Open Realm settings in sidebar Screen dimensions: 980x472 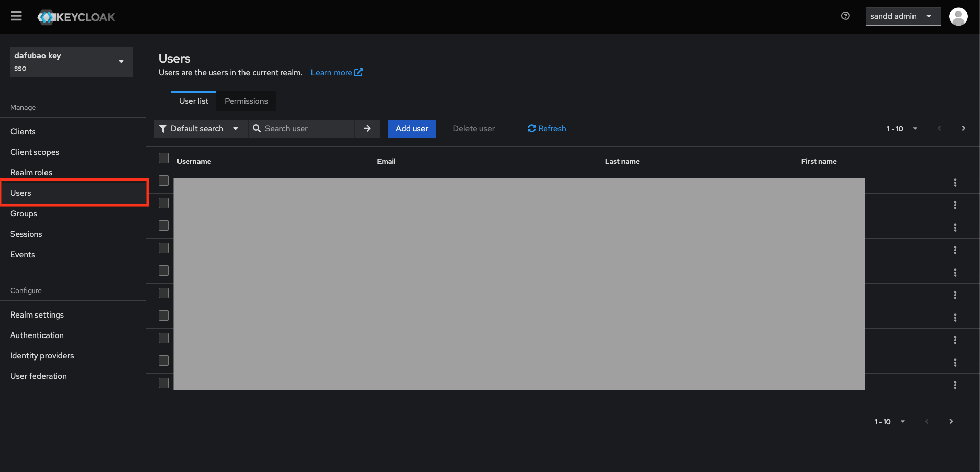click(x=37, y=315)
